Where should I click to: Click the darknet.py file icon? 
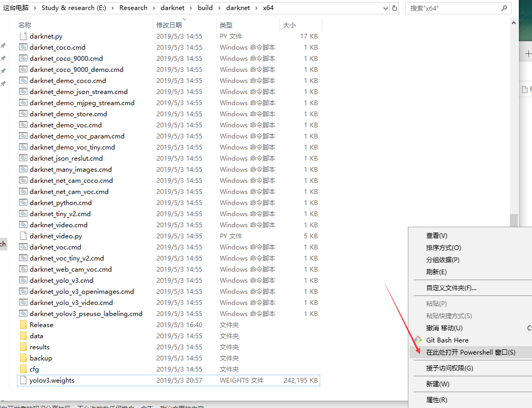pos(23,36)
